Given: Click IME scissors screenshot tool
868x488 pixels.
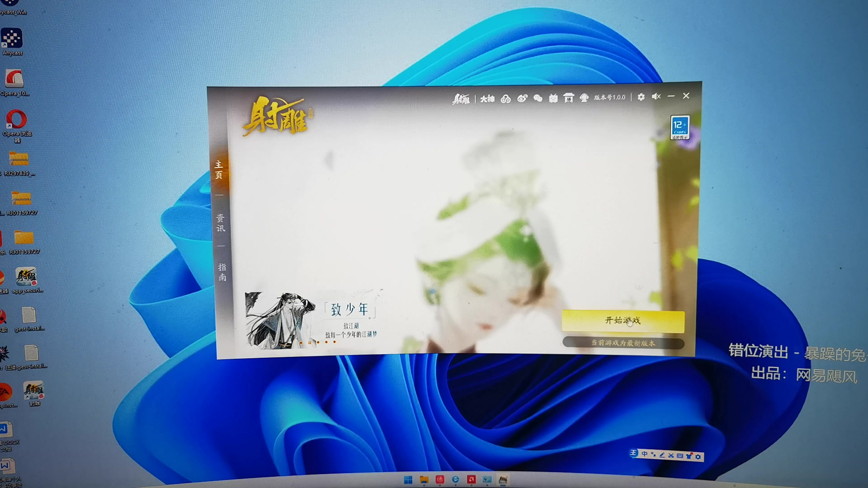Looking at the screenshot, I should coord(671,455).
